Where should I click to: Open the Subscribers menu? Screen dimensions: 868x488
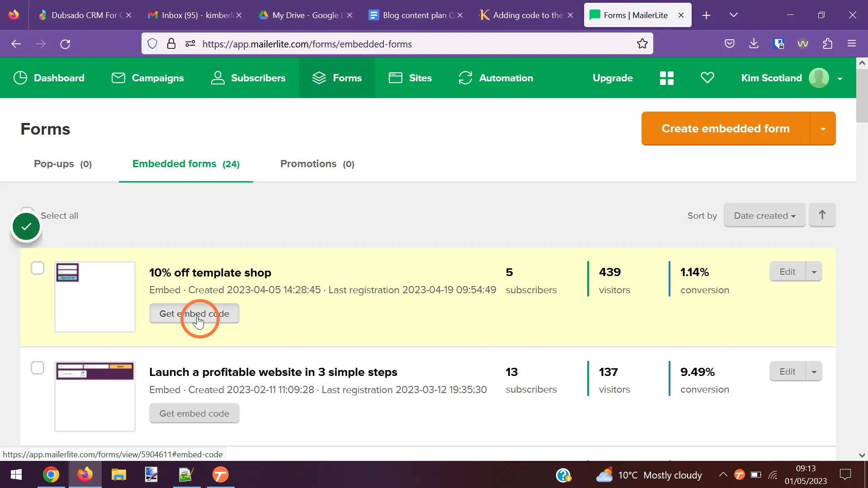(248, 78)
